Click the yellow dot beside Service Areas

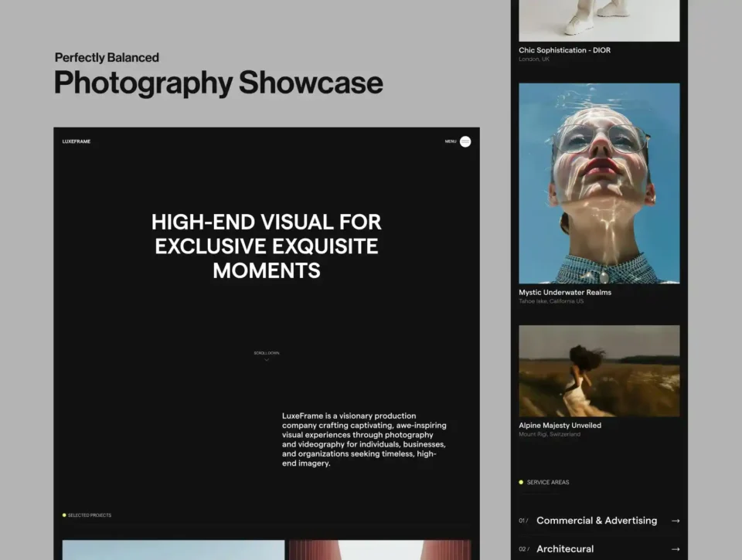(x=521, y=482)
